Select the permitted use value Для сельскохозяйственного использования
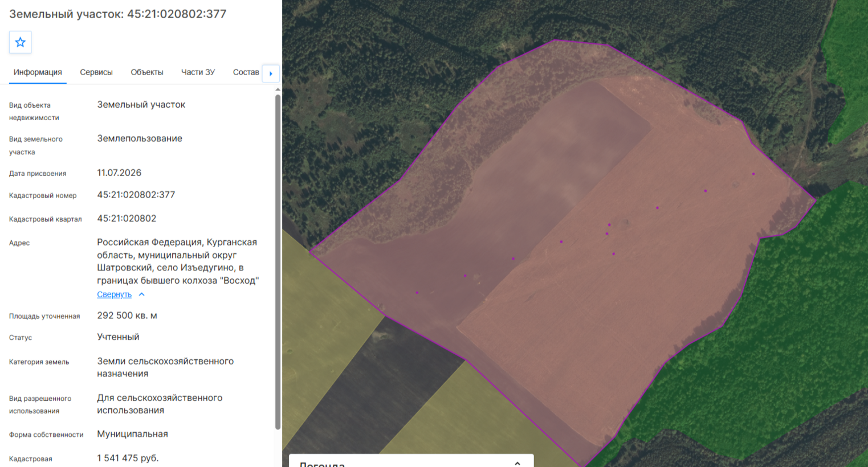 (160, 404)
